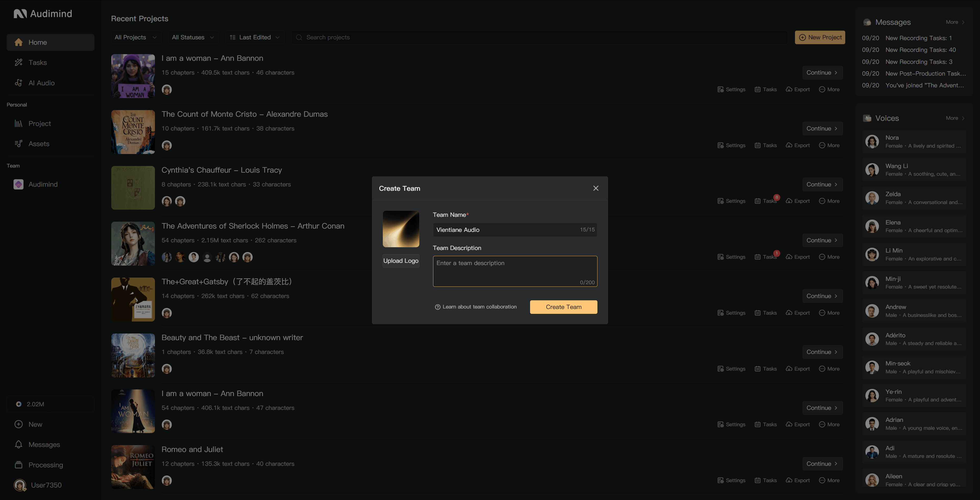Open the Sherlock Holmes project title
The height and width of the screenshot is (500, 980).
tap(253, 226)
